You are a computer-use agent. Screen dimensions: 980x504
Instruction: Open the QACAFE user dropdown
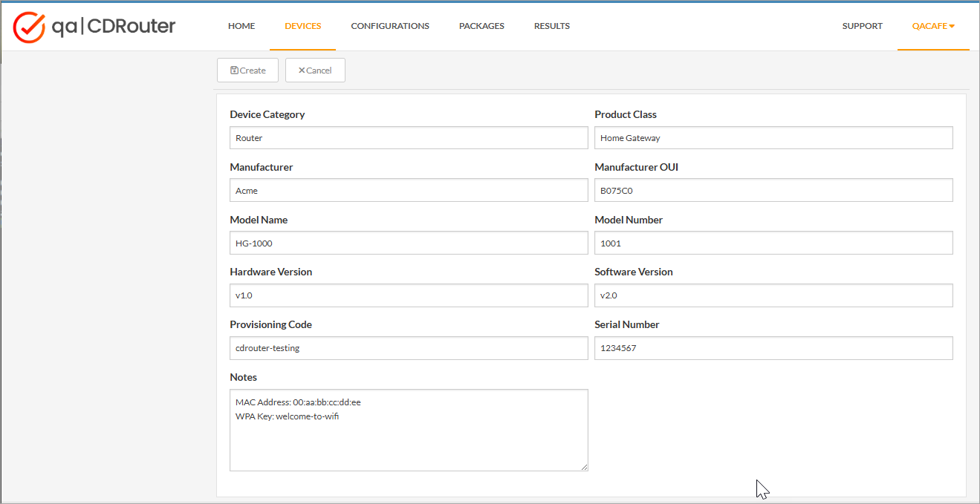[x=933, y=26]
